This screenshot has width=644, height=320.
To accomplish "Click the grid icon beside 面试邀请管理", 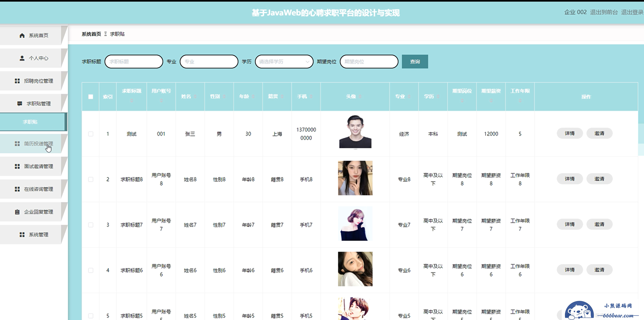I will (x=17, y=166).
